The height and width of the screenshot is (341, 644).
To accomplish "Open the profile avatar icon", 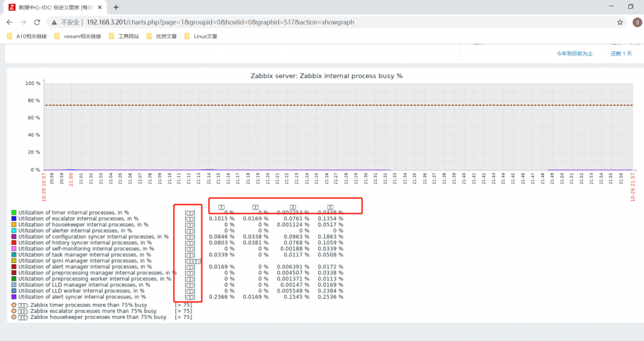I will [x=638, y=22].
